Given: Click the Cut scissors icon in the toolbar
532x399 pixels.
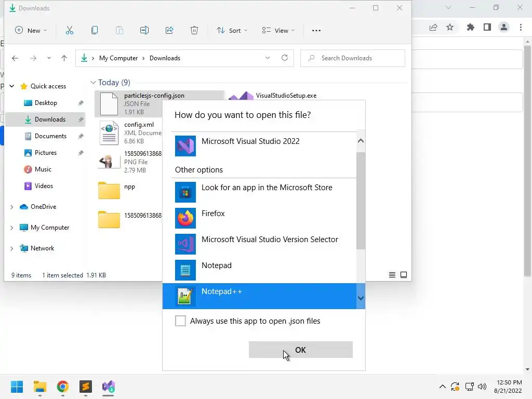Looking at the screenshot, I should (69, 31).
